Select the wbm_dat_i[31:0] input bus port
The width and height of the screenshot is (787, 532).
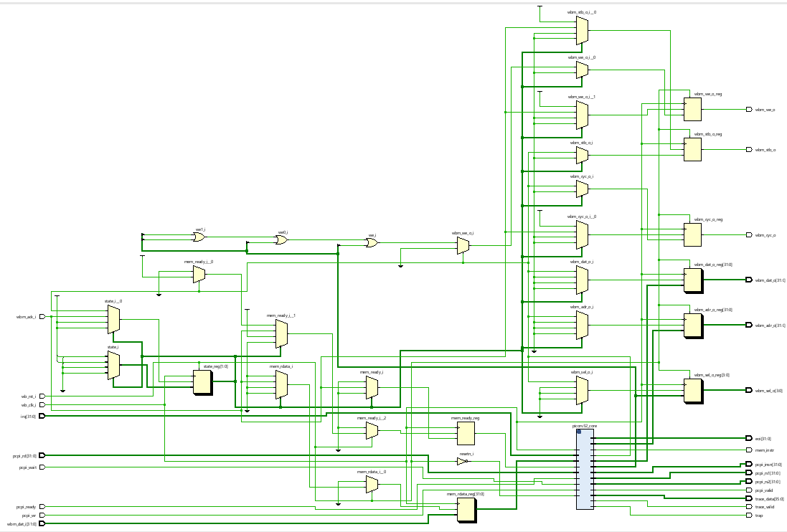click(x=42, y=523)
